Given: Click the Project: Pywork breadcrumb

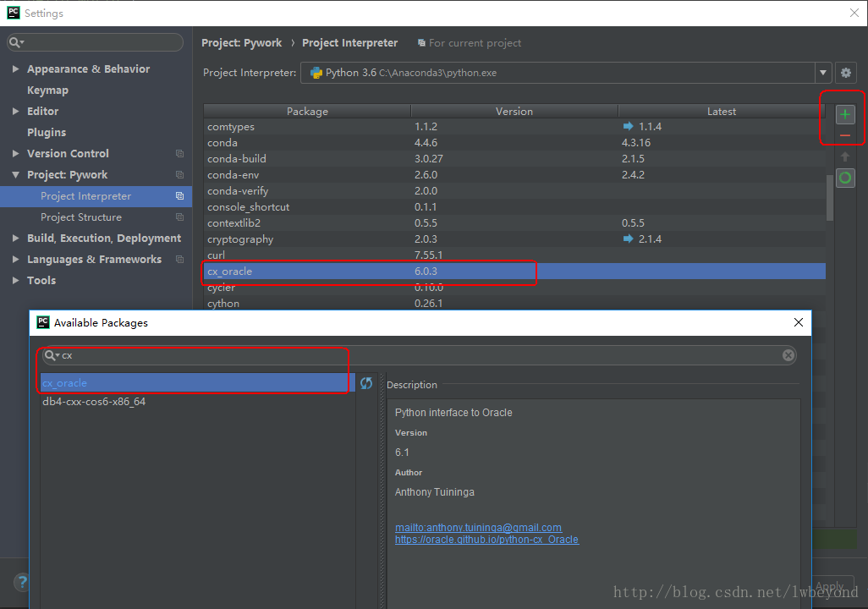Looking at the screenshot, I should coord(241,42).
